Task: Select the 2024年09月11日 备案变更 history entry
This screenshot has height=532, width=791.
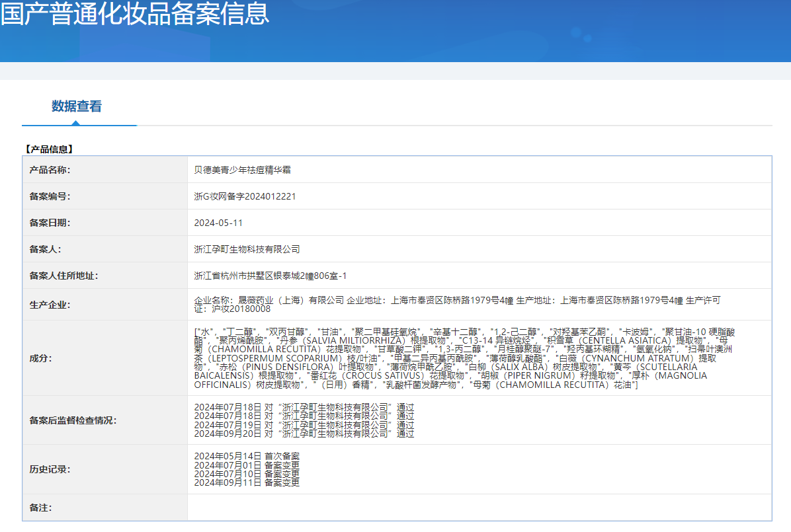Action: [246, 482]
